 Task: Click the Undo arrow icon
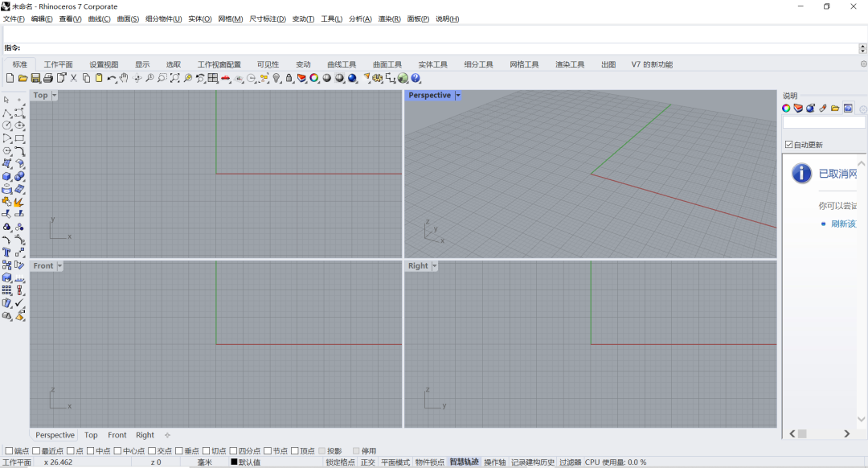pos(112,78)
